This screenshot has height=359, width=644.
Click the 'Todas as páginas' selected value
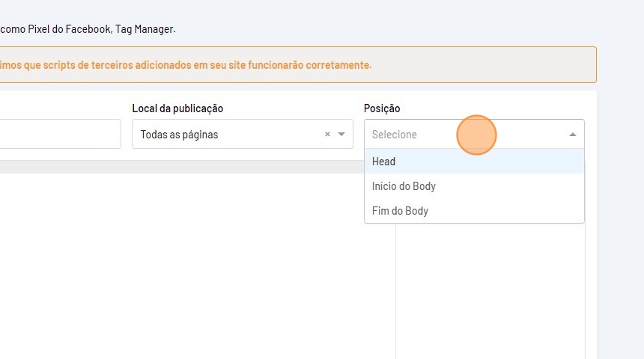[180, 135]
